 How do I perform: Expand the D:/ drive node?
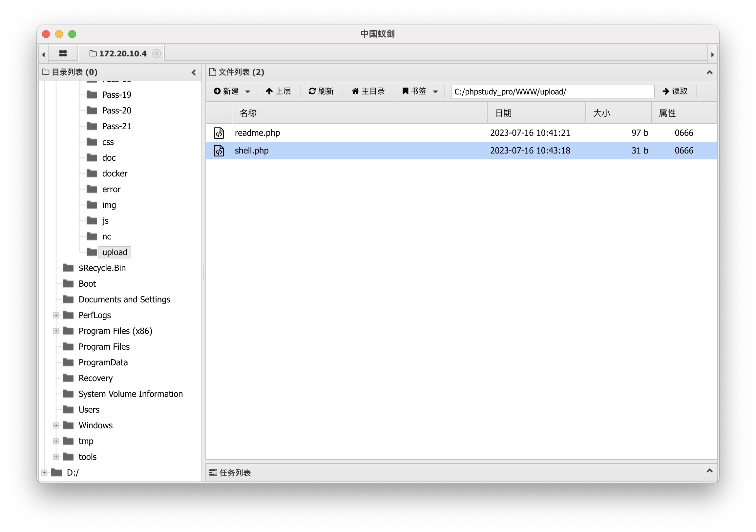pyautogui.click(x=44, y=473)
